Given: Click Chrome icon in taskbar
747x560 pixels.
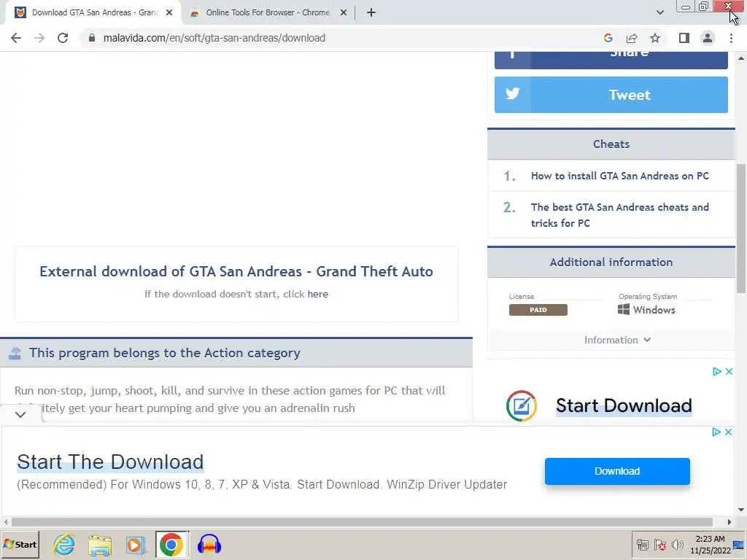Looking at the screenshot, I should (x=171, y=545).
